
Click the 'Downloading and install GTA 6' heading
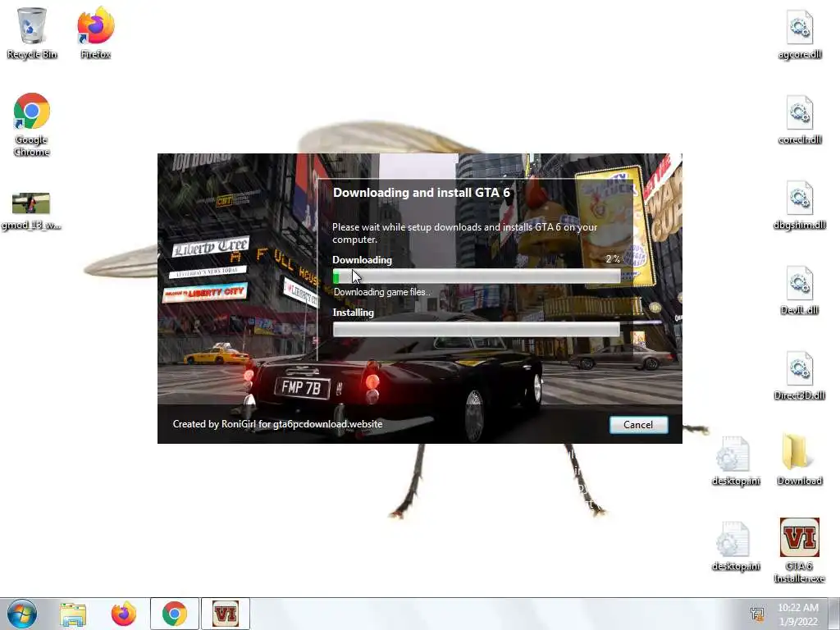422,193
